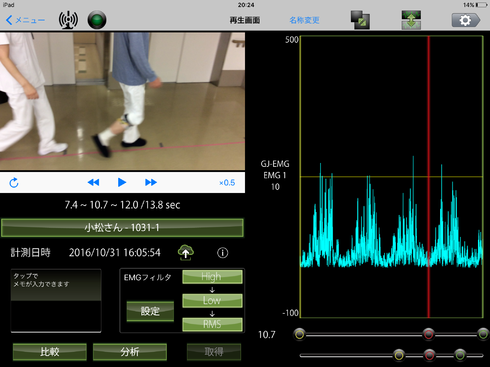Image resolution: width=490 pixels, height=367 pixels.
Task: Select red position handle on upper slider
Action: [429, 334]
